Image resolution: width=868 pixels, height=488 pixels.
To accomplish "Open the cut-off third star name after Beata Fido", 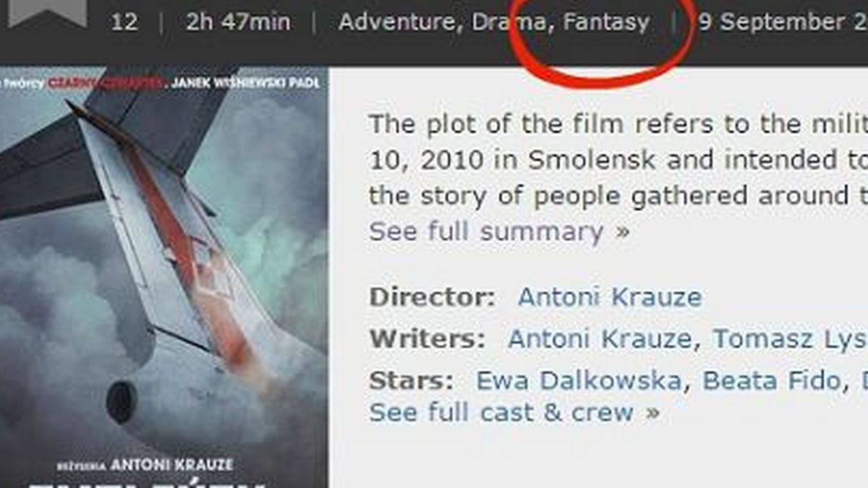I will click(x=863, y=381).
